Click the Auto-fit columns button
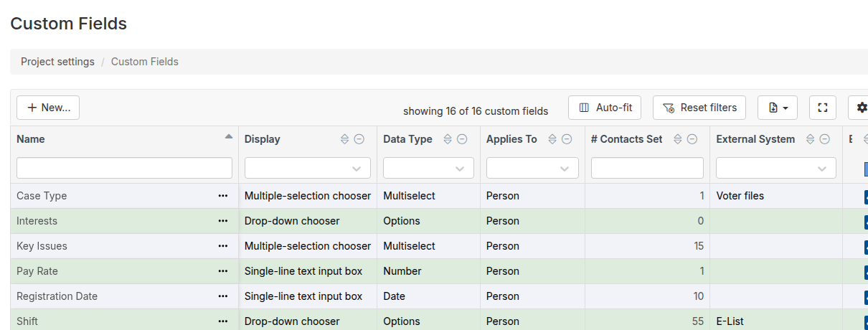The image size is (868, 330). [x=605, y=108]
